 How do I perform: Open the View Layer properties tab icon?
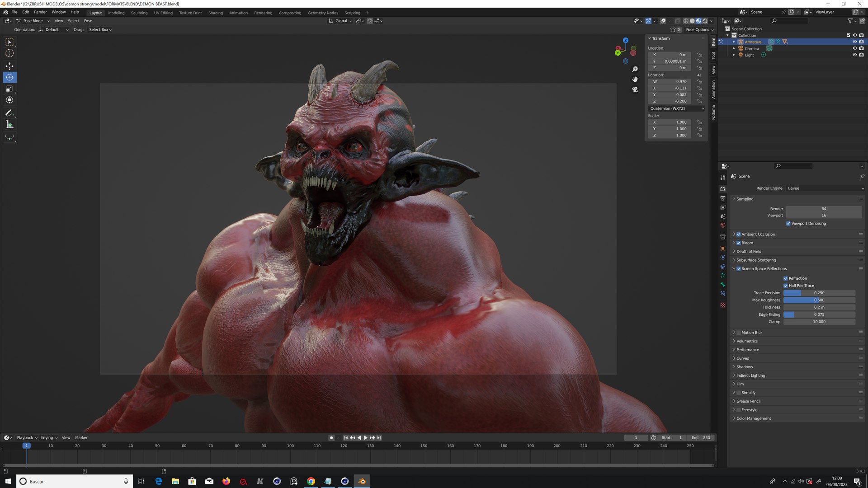723,207
